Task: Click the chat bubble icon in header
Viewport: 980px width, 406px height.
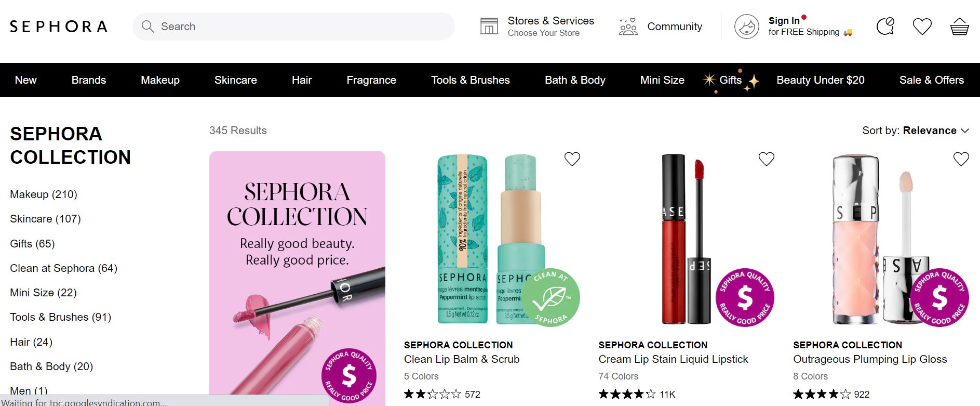Action: point(885,27)
